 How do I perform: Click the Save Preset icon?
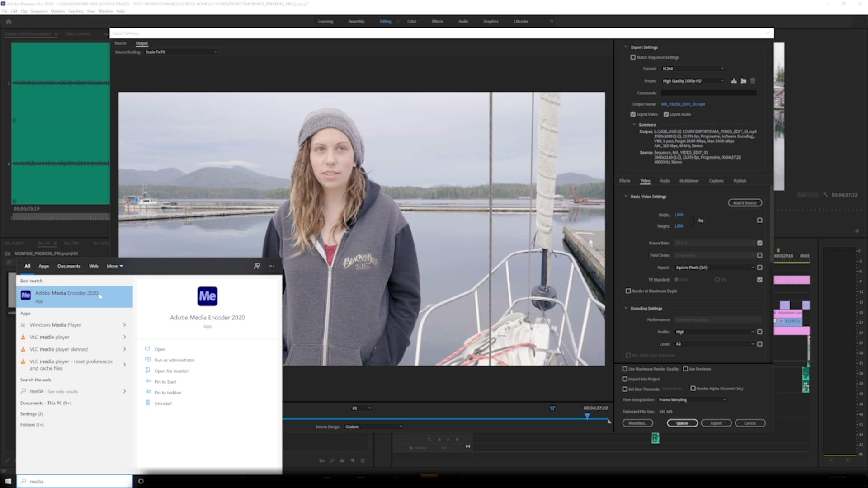[x=734, y=81]
